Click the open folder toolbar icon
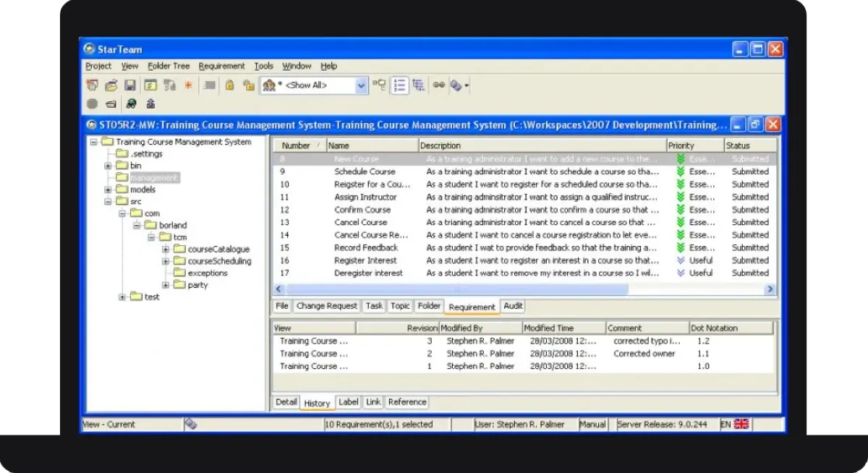This screenshot has width=868, height=473. [111, 85]
